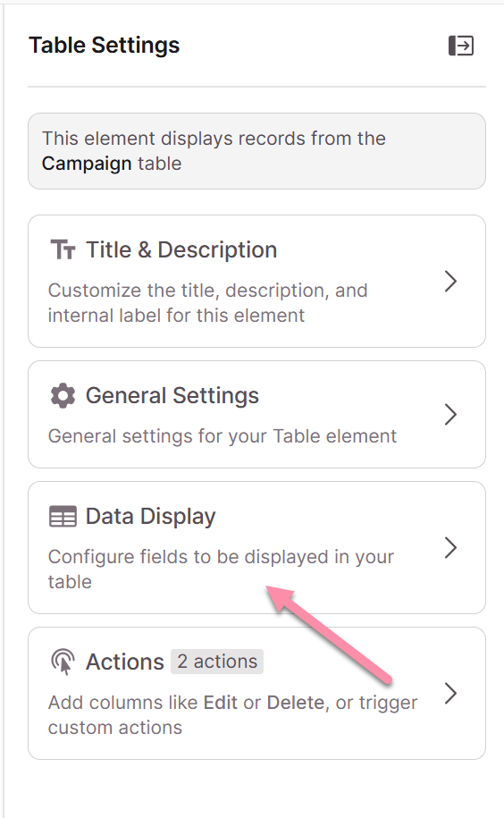Select the Data Display heading
The image size is (504, 818).
point(151,517)
